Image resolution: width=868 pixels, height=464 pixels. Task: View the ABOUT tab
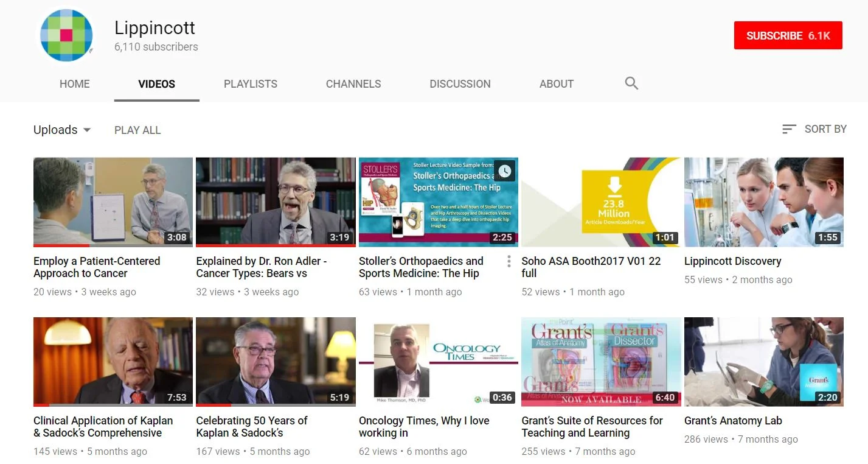(557, 84)
